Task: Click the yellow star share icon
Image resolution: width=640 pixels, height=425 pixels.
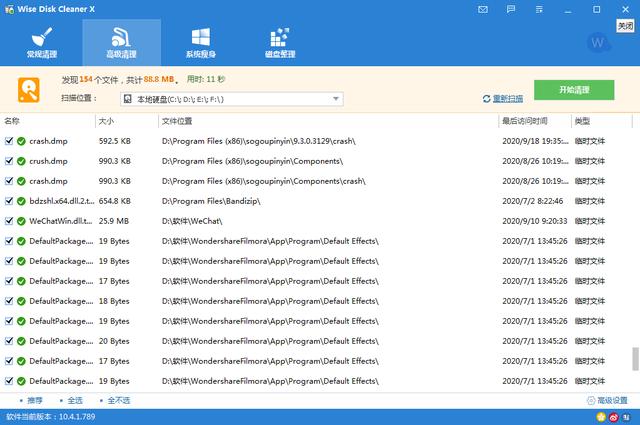Action: point(601,417)
